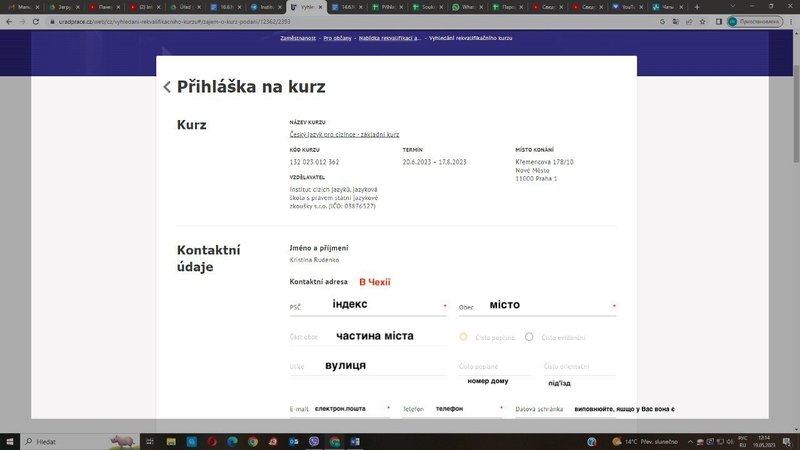
Task: Open Microsoft Edge from the taskbar
Action: pyautogui.click(x=233, y=441)
